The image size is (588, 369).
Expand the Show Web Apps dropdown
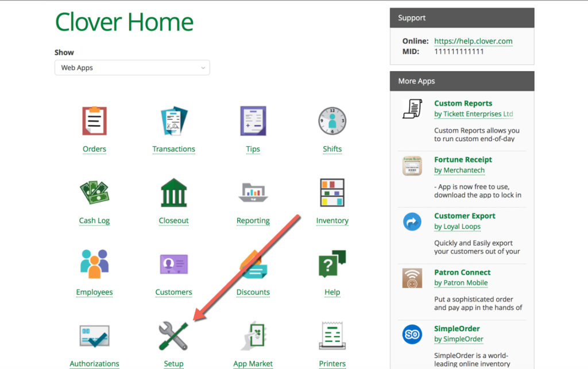tap(132, 68)
